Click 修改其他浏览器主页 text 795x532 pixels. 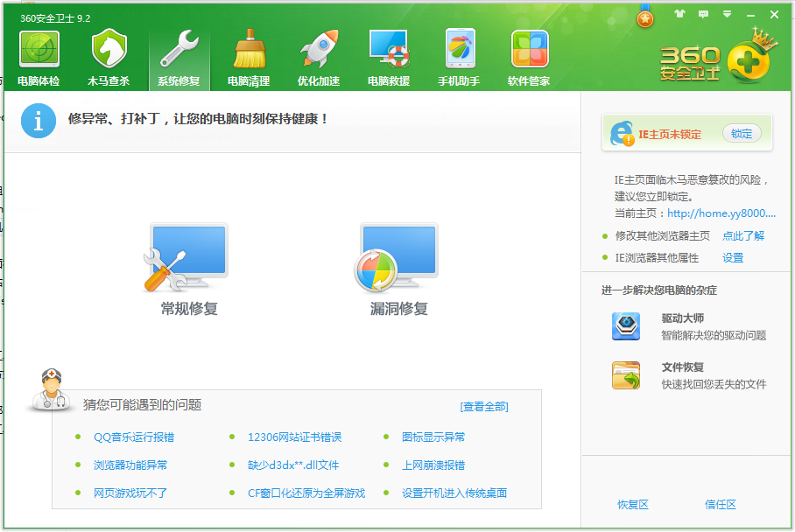pos(663,235)
